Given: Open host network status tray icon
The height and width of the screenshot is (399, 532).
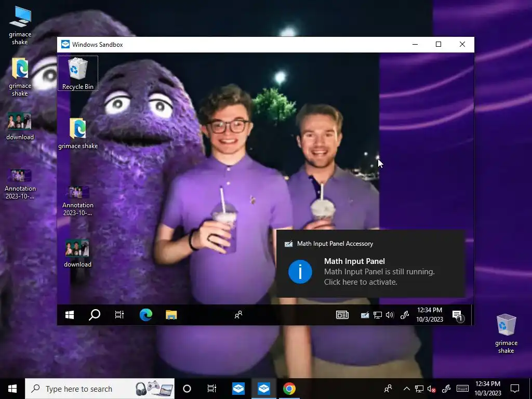Looking at the screenshot, I should point(419,389).
